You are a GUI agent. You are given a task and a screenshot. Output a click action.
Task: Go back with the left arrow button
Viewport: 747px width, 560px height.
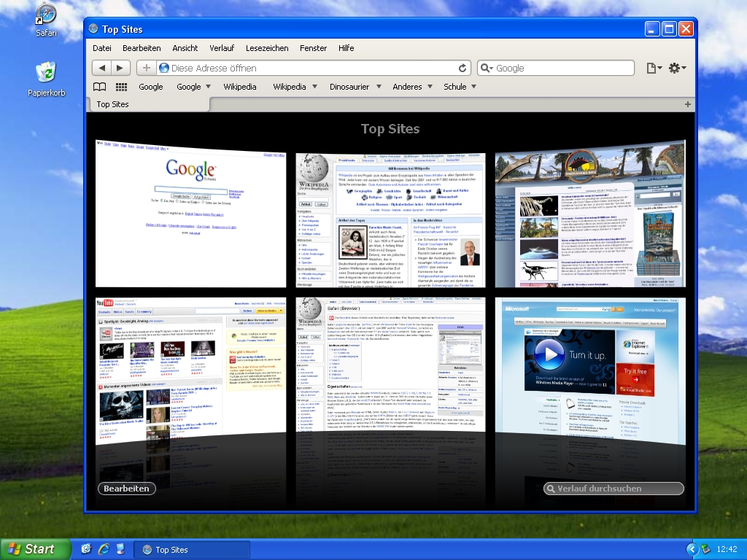click(x=101, y=68)
